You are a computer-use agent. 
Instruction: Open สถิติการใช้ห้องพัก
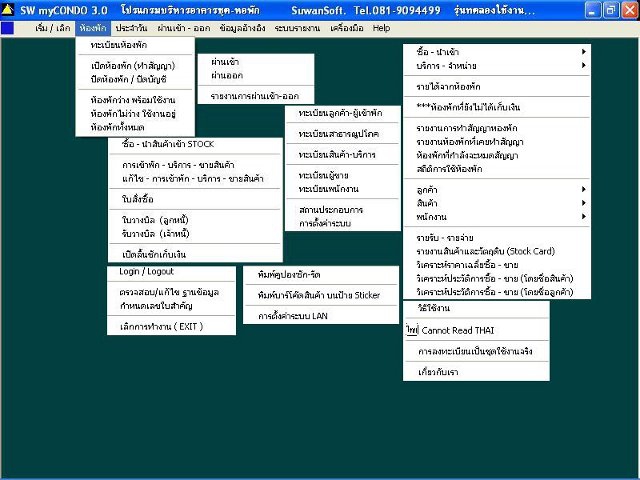coord(497,169)
